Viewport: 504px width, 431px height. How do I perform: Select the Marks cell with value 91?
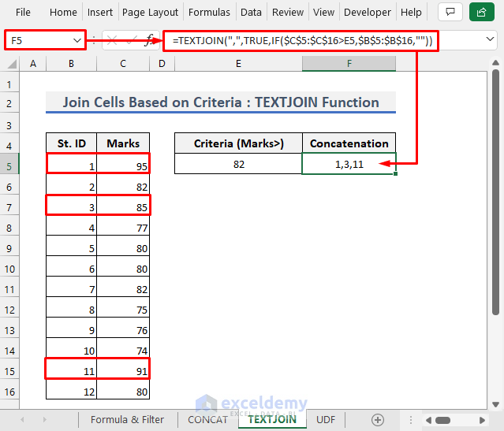click(x=123, y=369)
